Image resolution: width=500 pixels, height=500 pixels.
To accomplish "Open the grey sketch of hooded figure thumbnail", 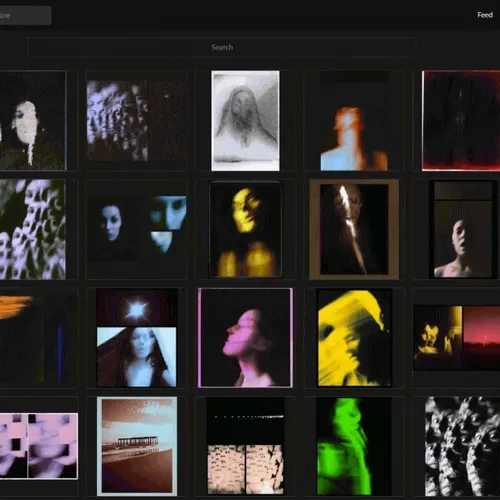I will click(x=245, y=120).
